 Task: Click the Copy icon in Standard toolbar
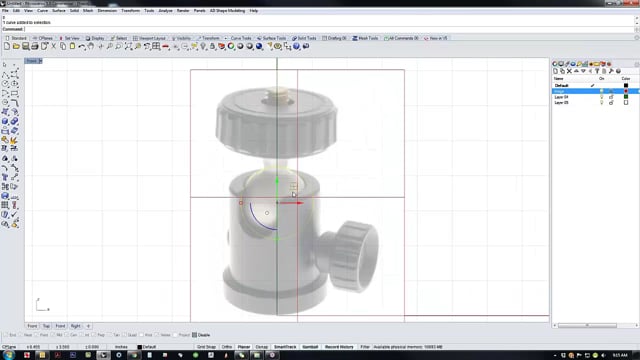63,47
